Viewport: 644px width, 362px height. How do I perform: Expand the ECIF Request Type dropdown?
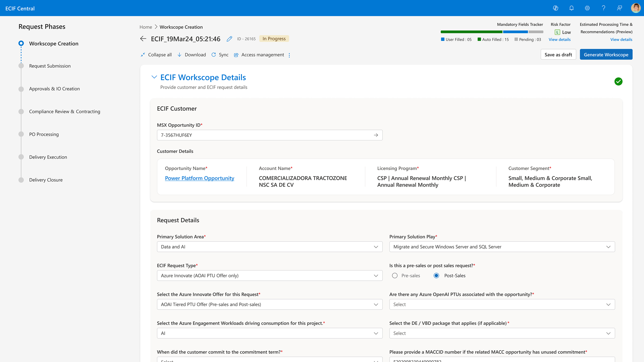269,276
